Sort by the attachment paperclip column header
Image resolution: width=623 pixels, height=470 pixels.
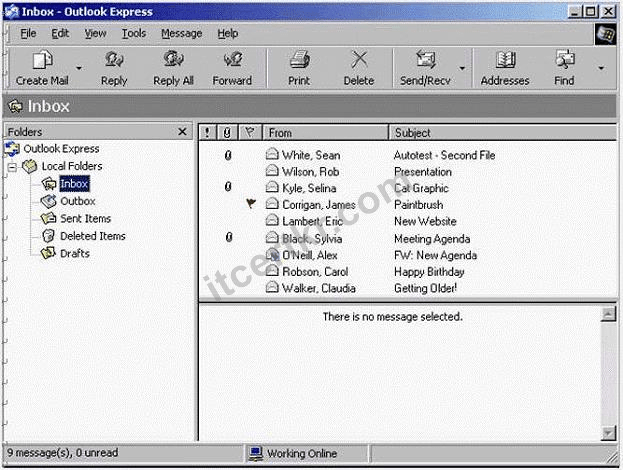click(227, 132)
